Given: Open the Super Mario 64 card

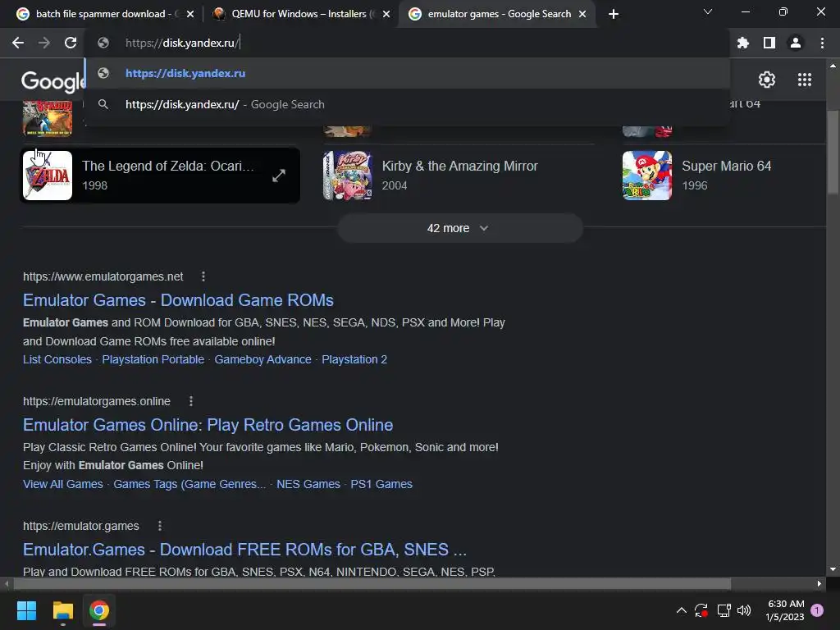Looking at the screenshot, I should pos(724,176).
